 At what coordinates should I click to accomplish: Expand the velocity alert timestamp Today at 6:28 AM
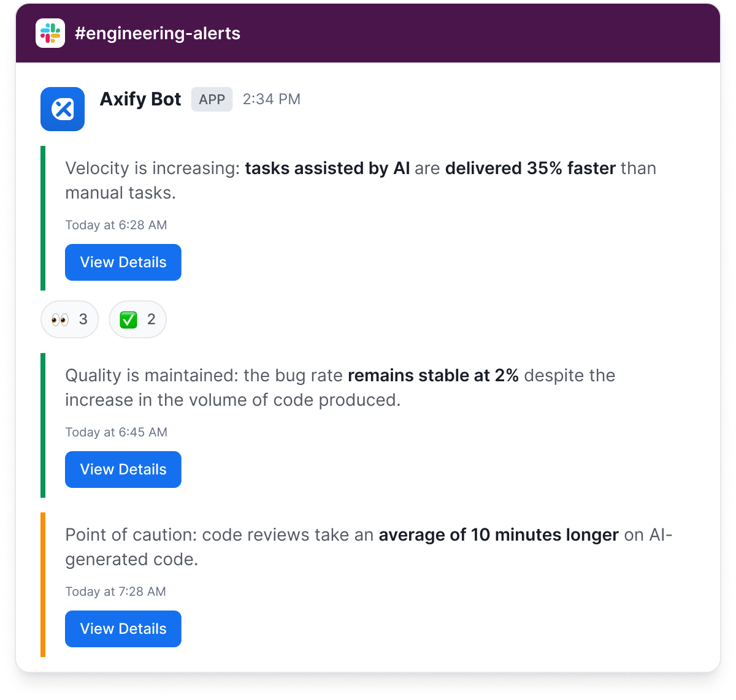(x=116, y=225)
